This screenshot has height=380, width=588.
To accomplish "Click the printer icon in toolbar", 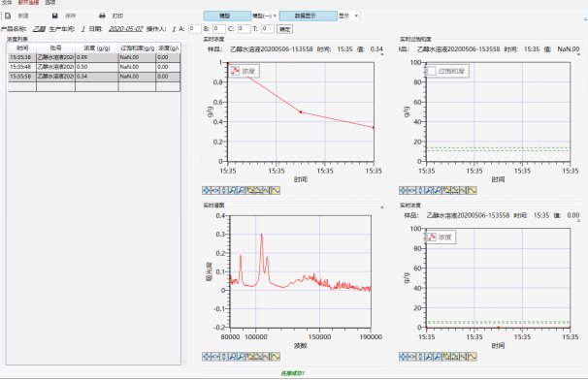I will [x=102, y=16].
